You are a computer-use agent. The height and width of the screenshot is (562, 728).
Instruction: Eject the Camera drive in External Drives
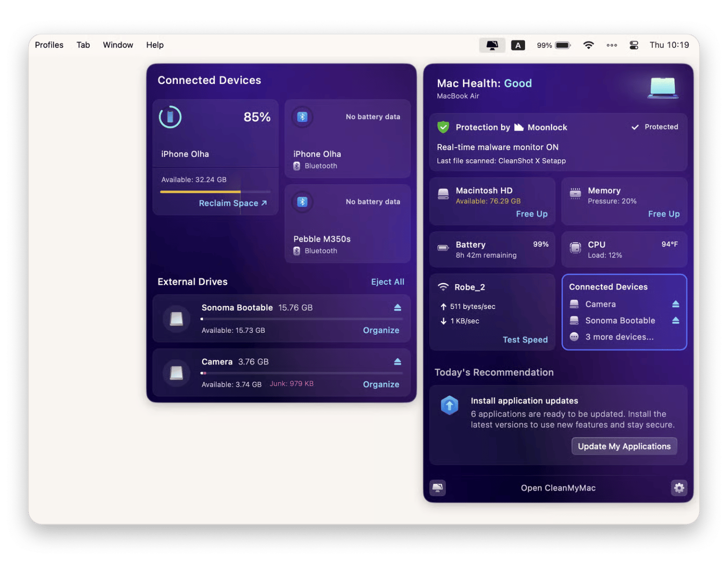tap(398, 362)
